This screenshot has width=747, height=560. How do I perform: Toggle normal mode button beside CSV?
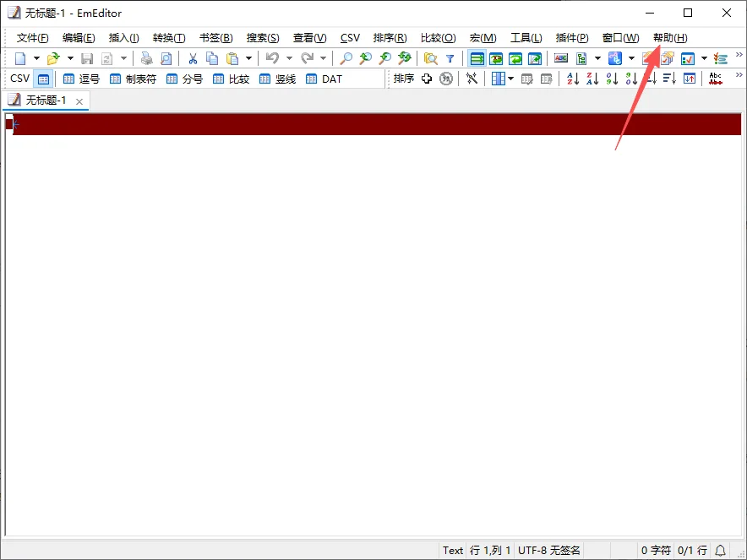[x=43, y=79]
